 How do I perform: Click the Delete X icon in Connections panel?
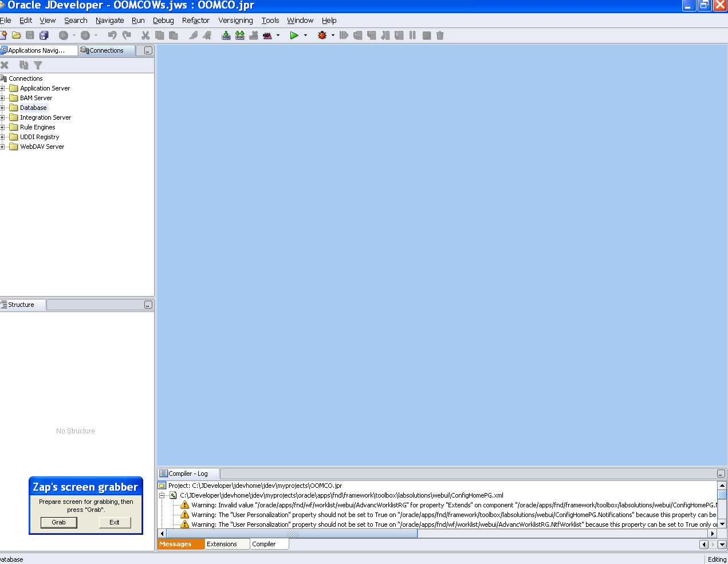pyautogui.click(x=5, y=65)
